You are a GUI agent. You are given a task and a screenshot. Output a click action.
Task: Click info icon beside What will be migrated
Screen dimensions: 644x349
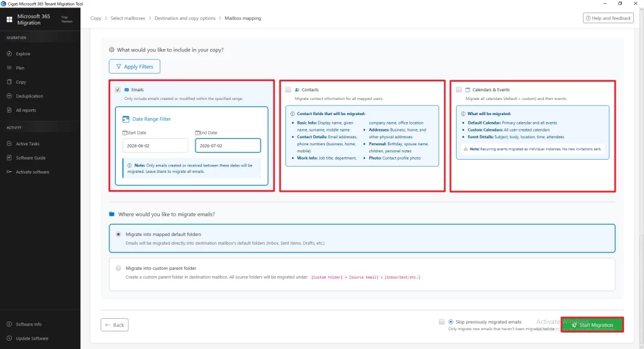pyautogui.click(x=463, y=114)
